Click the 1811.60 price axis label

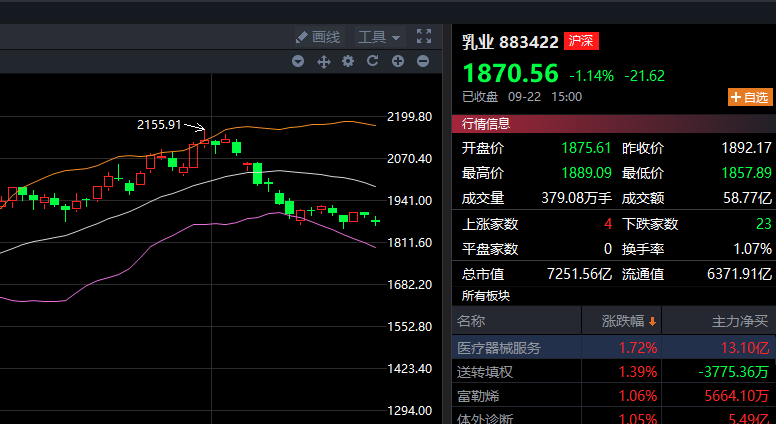tap(409, 243)
